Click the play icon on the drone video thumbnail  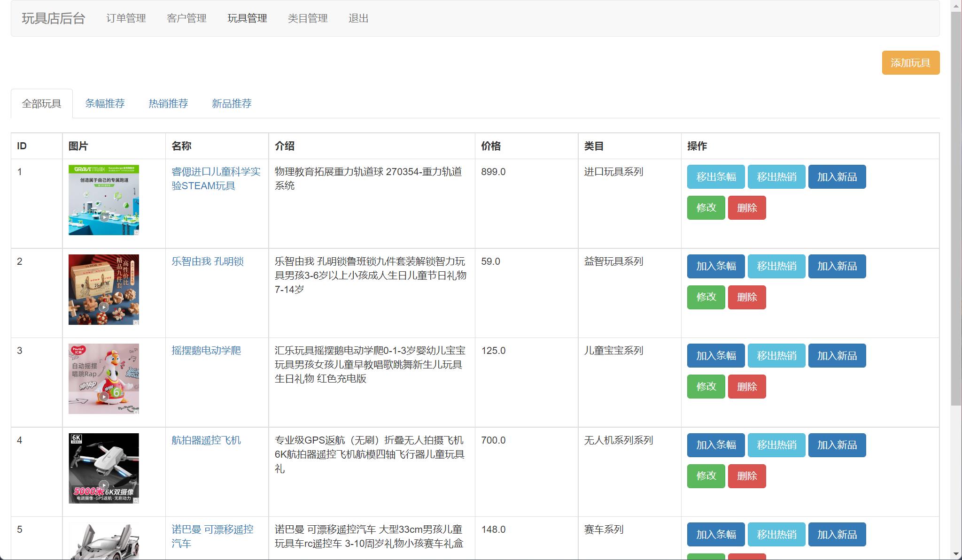click(x=104, y=484)
